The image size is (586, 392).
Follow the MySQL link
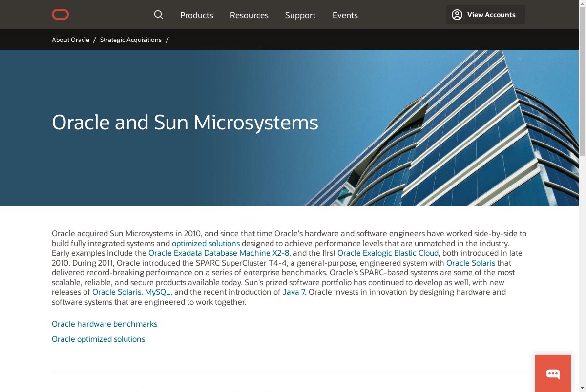158,292
